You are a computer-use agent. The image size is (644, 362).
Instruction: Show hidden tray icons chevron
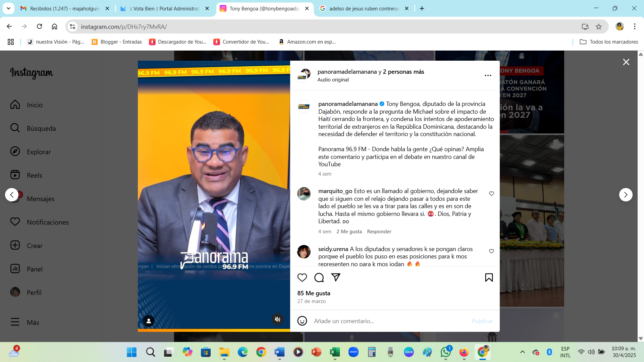[x=522, y=352]
